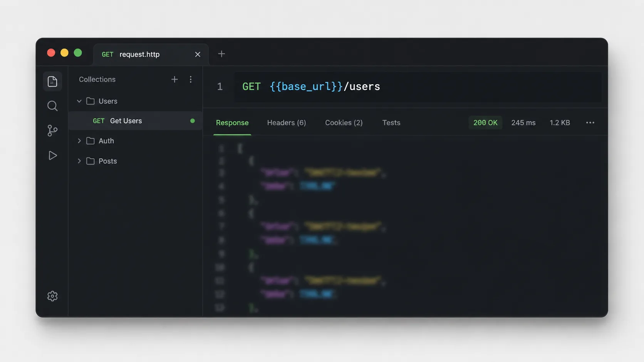Select the Get Users request
This screenshot has width=644, height=362.
[x=136, y=121]
